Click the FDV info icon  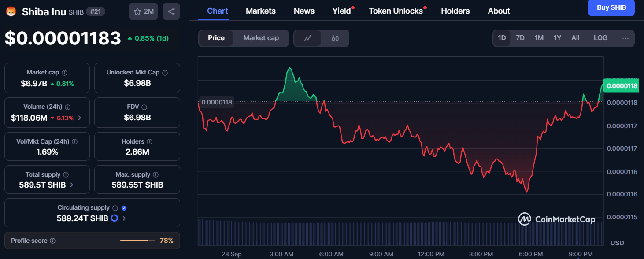pos(144,107)
